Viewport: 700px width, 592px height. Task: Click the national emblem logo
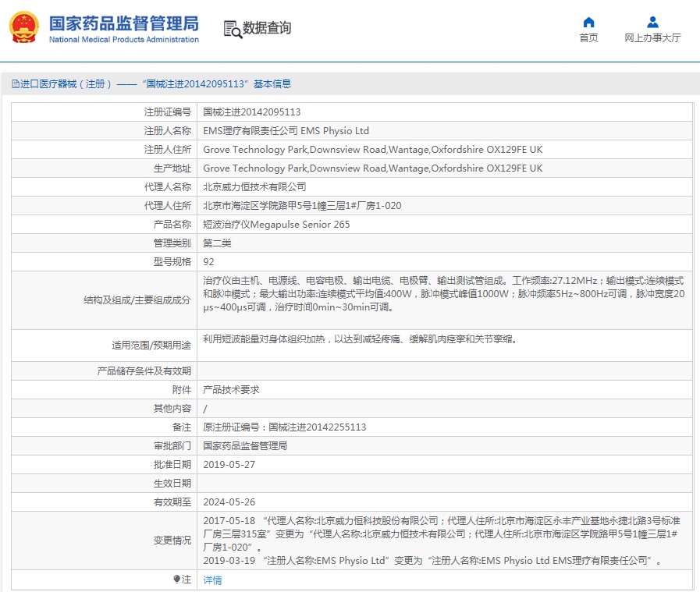(24, 27)
